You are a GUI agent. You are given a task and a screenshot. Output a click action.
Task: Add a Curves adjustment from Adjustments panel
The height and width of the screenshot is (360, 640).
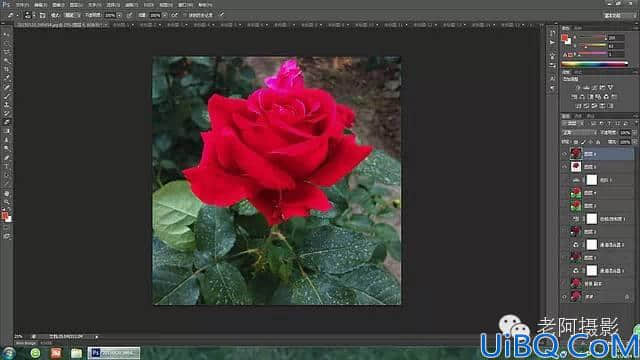[594, 87]
